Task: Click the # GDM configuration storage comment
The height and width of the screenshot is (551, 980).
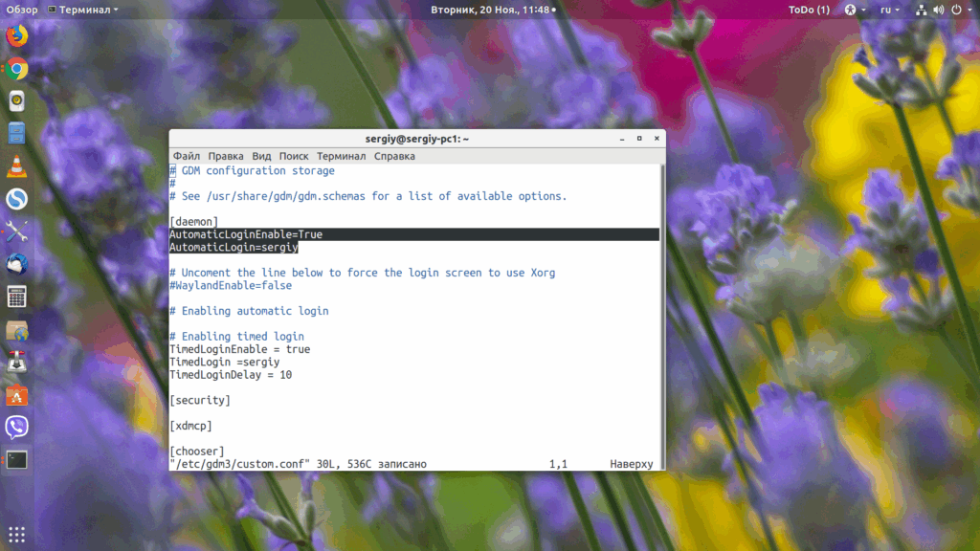Action: [x=252, y=170]
